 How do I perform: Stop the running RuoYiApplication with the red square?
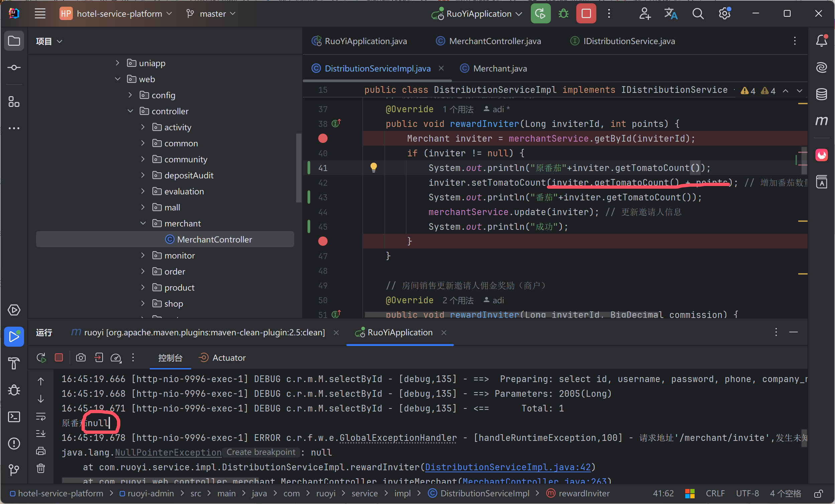click(586, 14)
